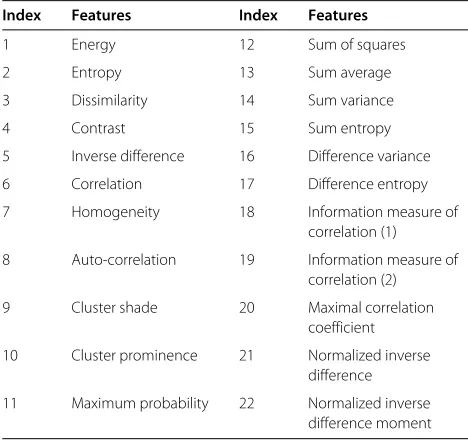Click the Auto-correlation feature entry
Image resolution: width=468 pixels, height=440 pixels.
(123, 260)
